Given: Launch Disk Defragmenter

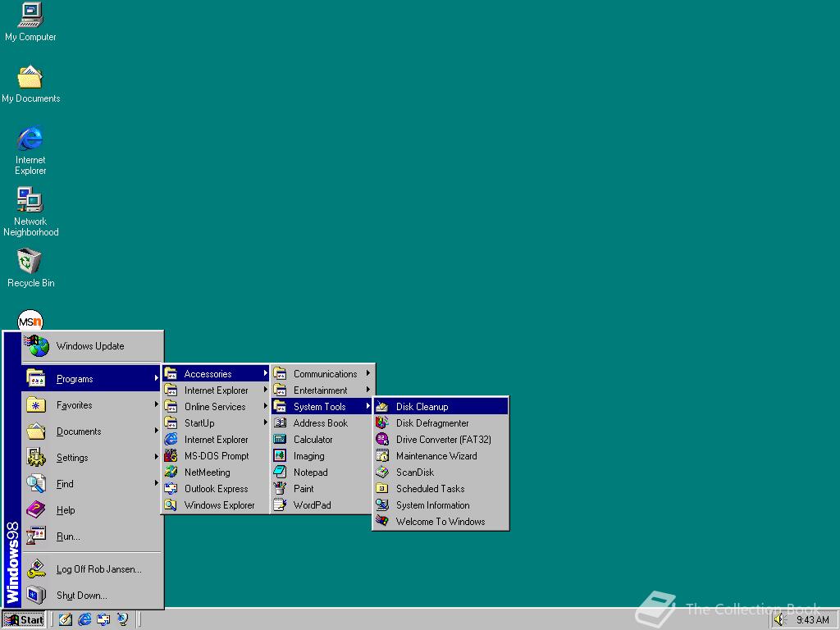Looking at the screenshot, I should point(441,423).
